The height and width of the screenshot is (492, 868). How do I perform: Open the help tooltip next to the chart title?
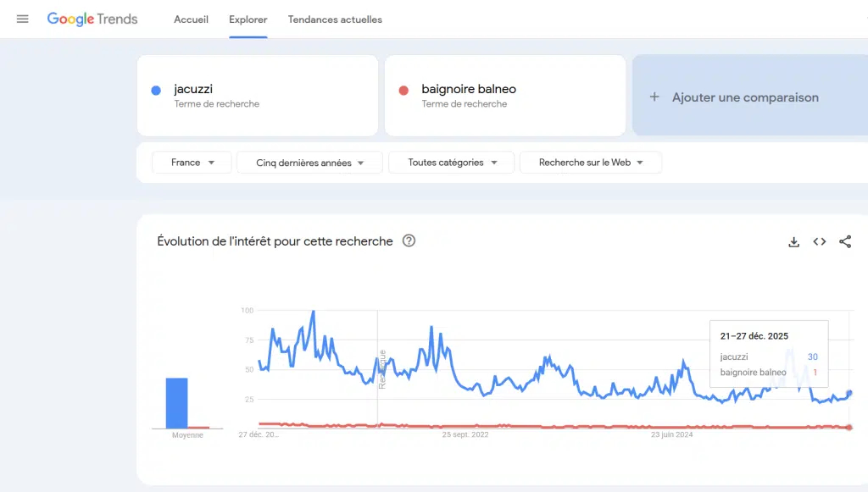coord(409,241)
